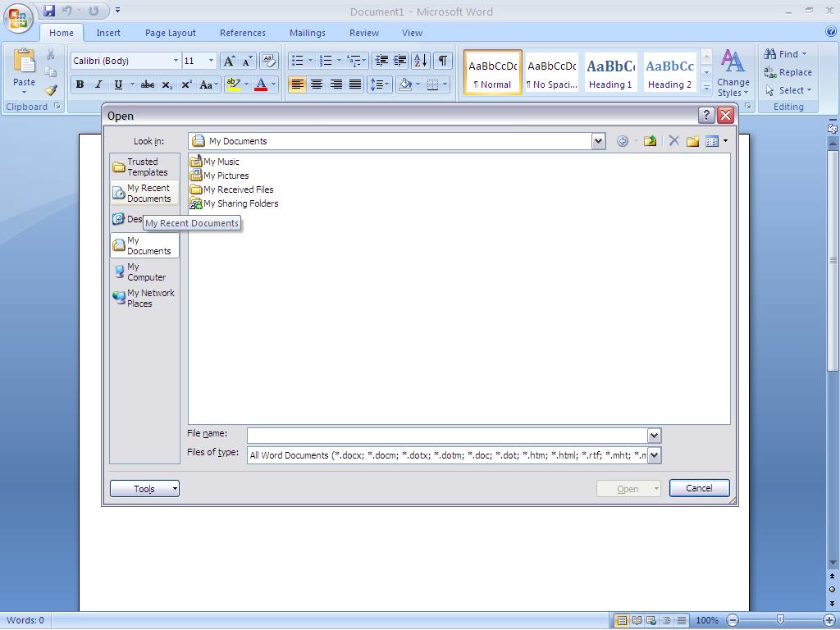Toggle Subscript formatting
Image resolution: width=840 pixels, height=630 pixels.
(x=167, y=84)
